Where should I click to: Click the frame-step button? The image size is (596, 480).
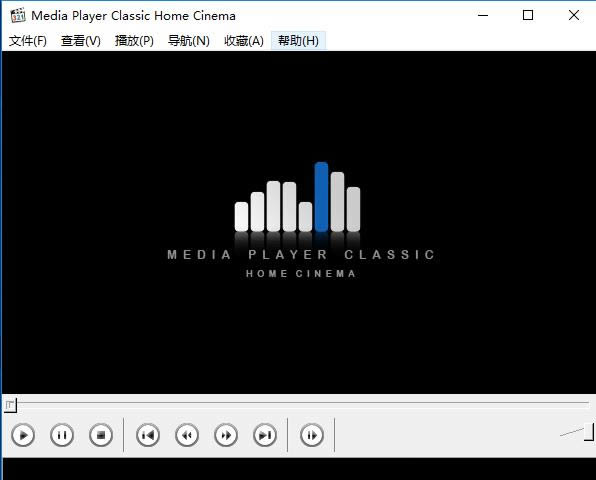click(x=312, y=435)
